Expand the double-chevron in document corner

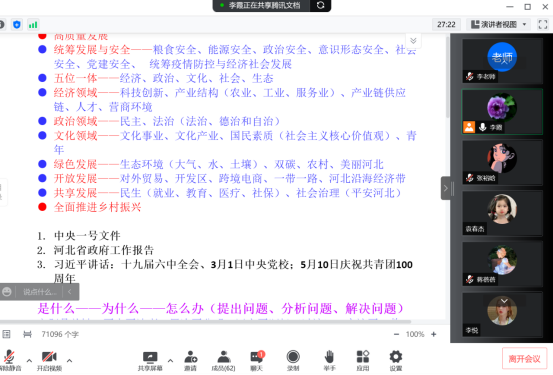[x=413, y=41]
